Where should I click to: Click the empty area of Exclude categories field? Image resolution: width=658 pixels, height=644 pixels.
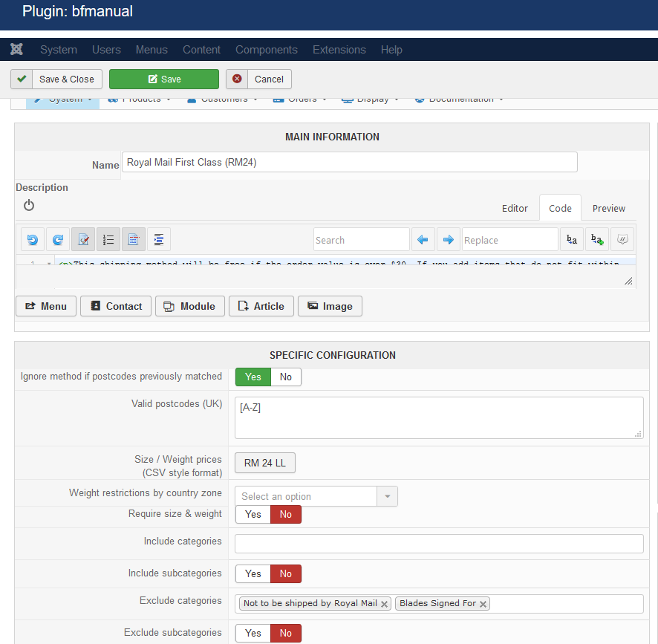pyautogui.click(x=567, y=604)
